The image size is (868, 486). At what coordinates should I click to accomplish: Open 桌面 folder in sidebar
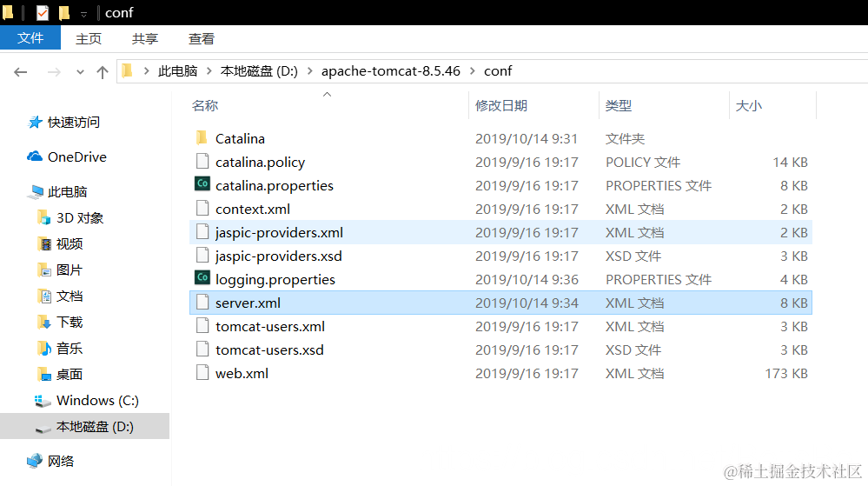click(x=70, y=374)
